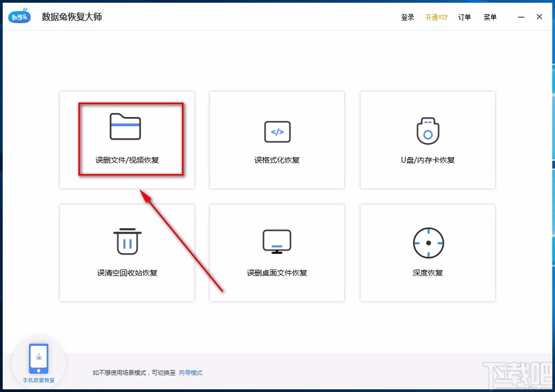Click the phone icon for mobile data recovery
Viewport: 555px width, 392px height.
(x=39, y=358)
